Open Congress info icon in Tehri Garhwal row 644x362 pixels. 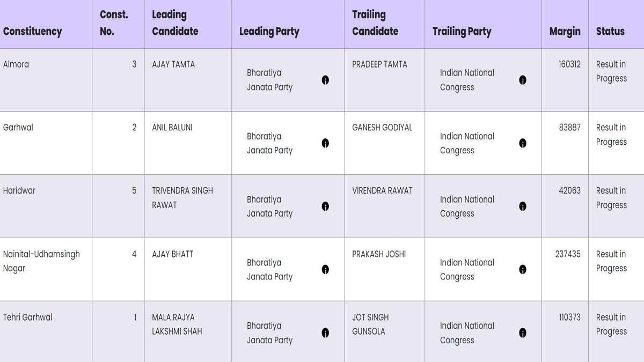click(523, 333)
